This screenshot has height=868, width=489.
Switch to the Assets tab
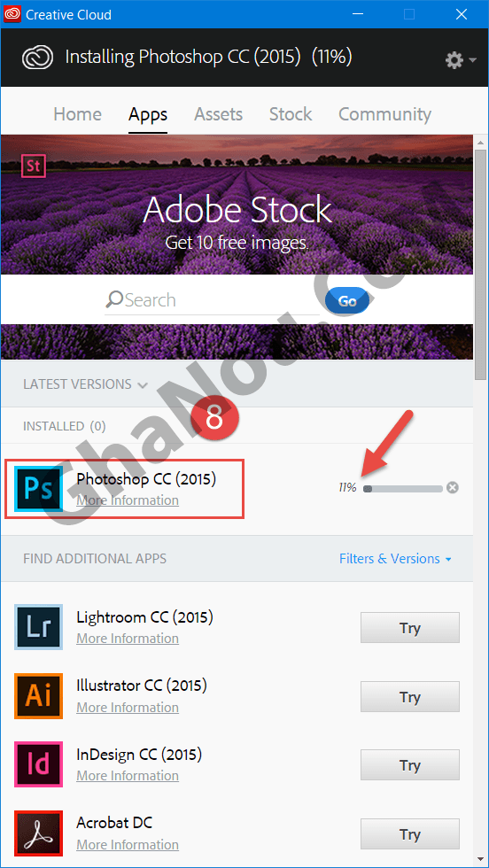tap(218, 114)
